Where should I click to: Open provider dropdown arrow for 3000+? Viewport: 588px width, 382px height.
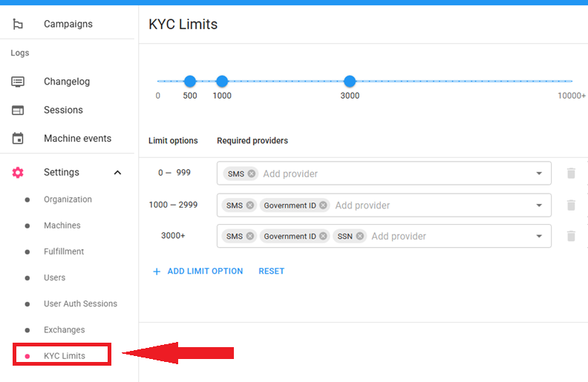[539, 237]
